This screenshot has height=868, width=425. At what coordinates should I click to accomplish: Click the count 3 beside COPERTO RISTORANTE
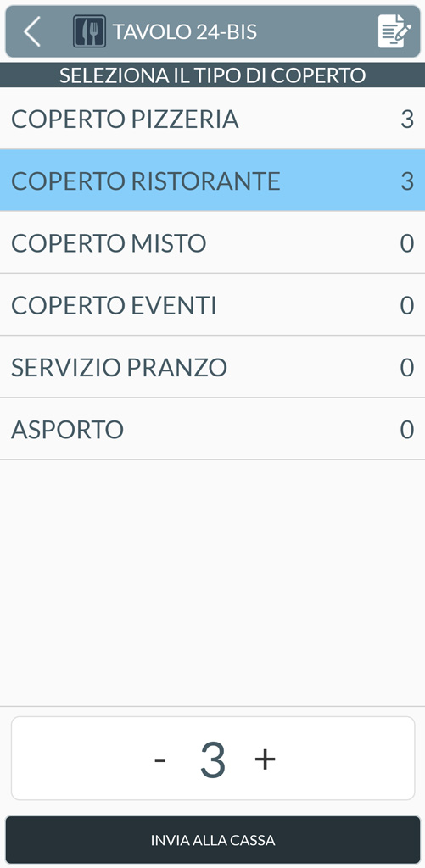(x=407, y=181)
